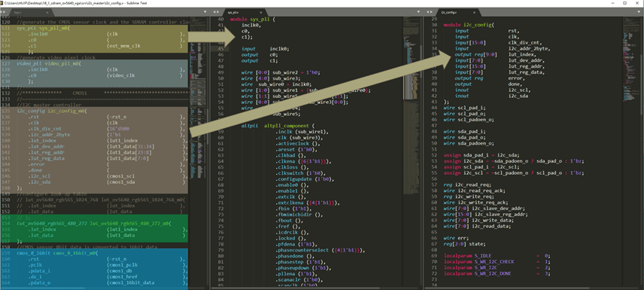The width and height of the screenshot is (644, 290).
Task: Click '.clk_div_cnt' on line 138 in top.v
Action: 46,129
